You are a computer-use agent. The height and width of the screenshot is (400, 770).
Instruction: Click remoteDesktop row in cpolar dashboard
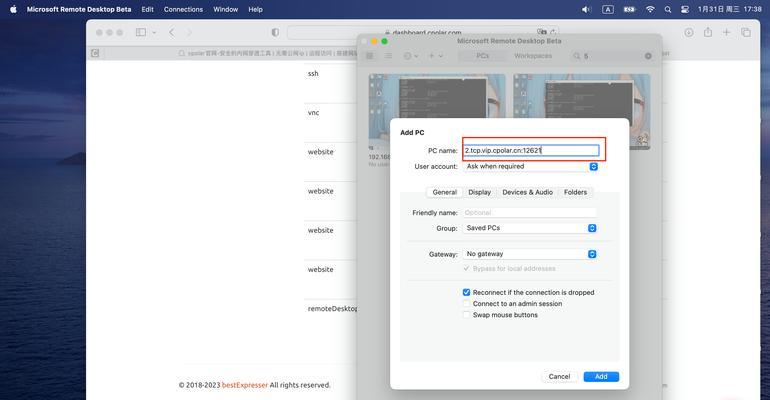(x=332, y=309)
